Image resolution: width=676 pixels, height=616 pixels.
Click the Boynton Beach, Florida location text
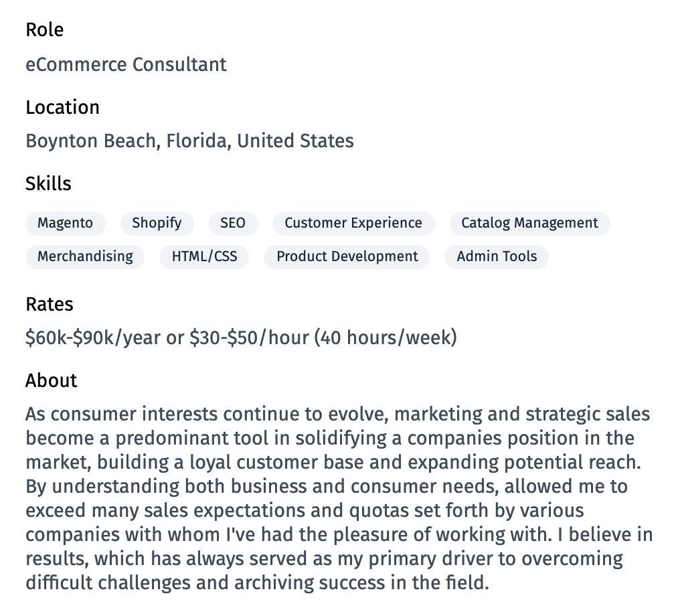click(x=189, y=141)
